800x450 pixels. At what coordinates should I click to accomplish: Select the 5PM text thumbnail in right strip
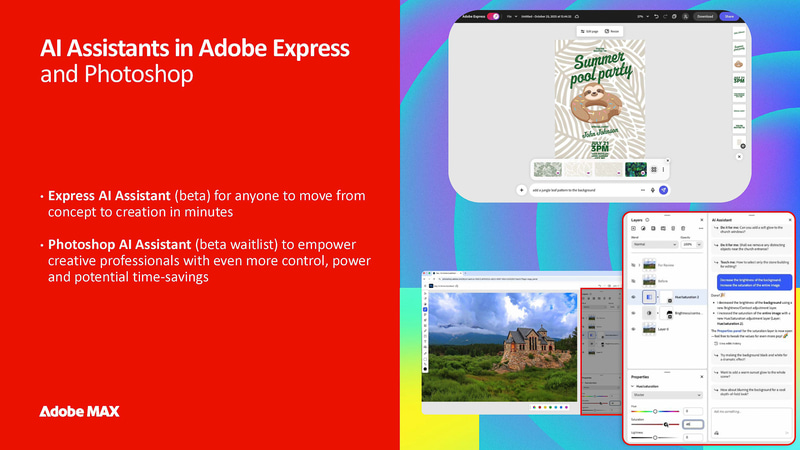[739, 80]
